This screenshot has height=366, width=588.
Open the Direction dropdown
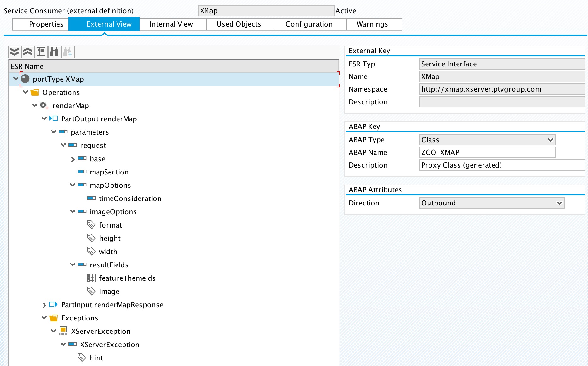pyautogui.click(x=559, y=203)
